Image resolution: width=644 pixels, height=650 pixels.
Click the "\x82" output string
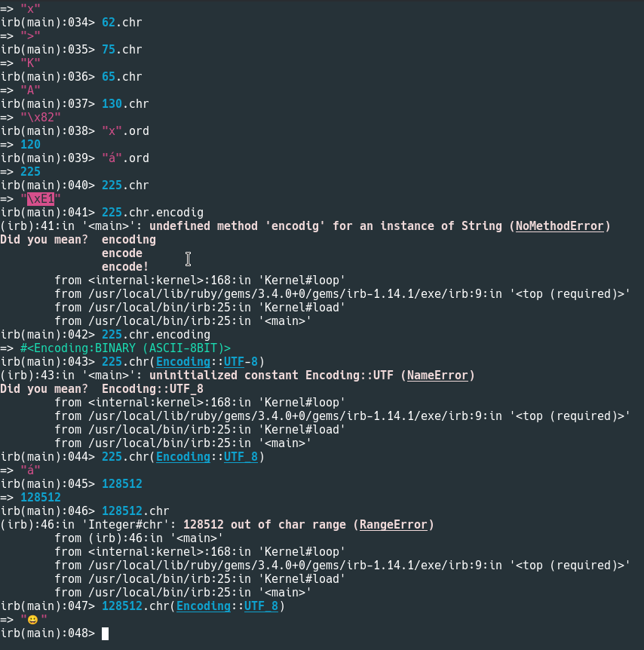coord(41,118)
